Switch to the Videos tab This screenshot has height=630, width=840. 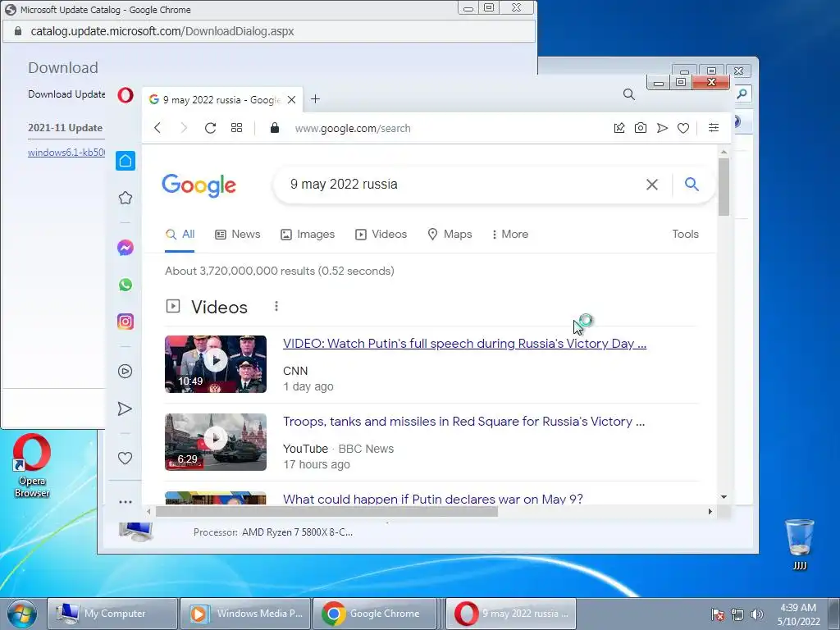[381, 234]
